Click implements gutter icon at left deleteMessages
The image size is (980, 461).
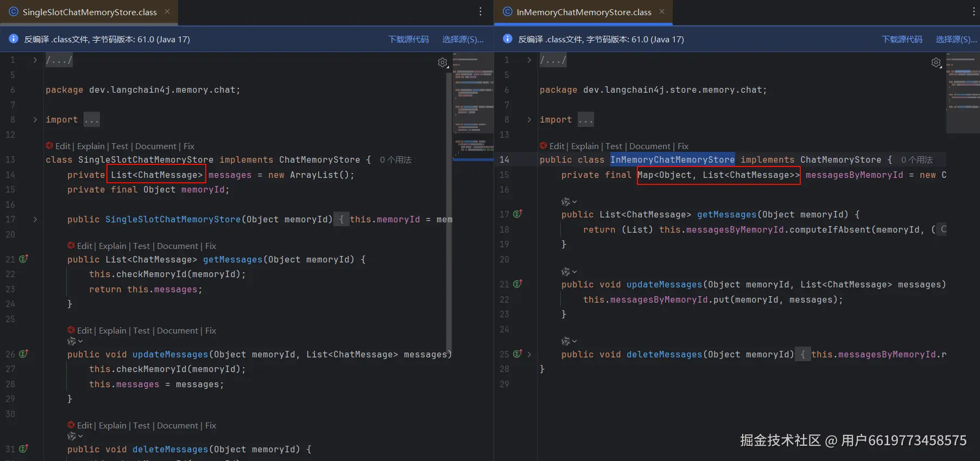pos(23,449)
